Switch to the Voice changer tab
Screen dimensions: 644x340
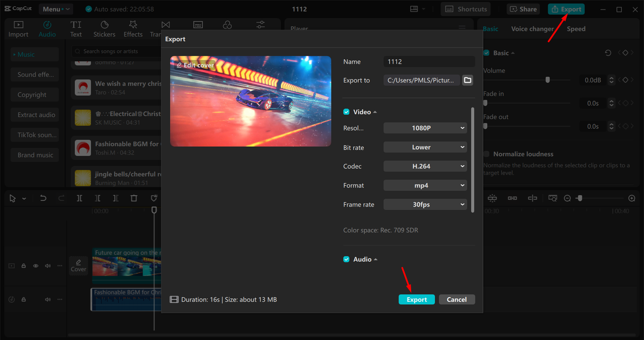(532, 29)
